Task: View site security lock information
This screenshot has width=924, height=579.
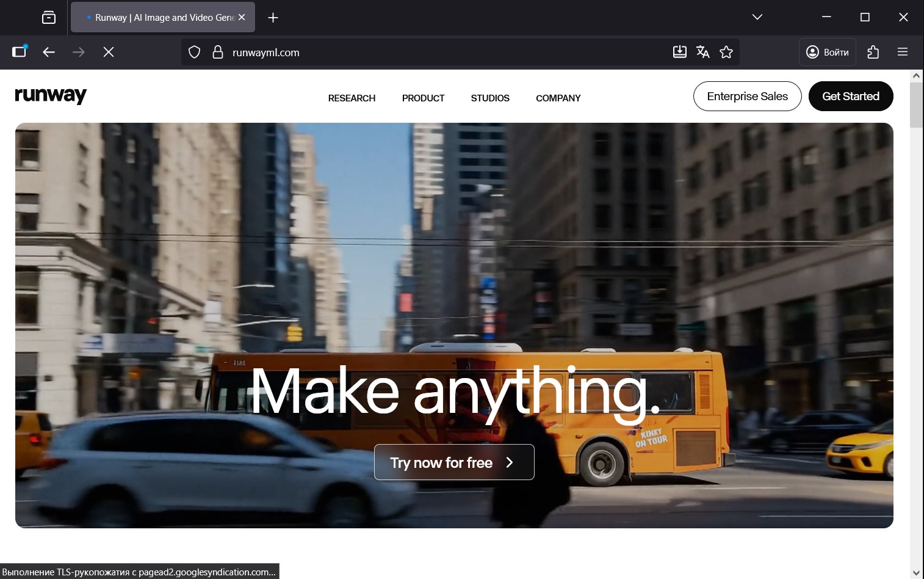Action: point(218,53)
